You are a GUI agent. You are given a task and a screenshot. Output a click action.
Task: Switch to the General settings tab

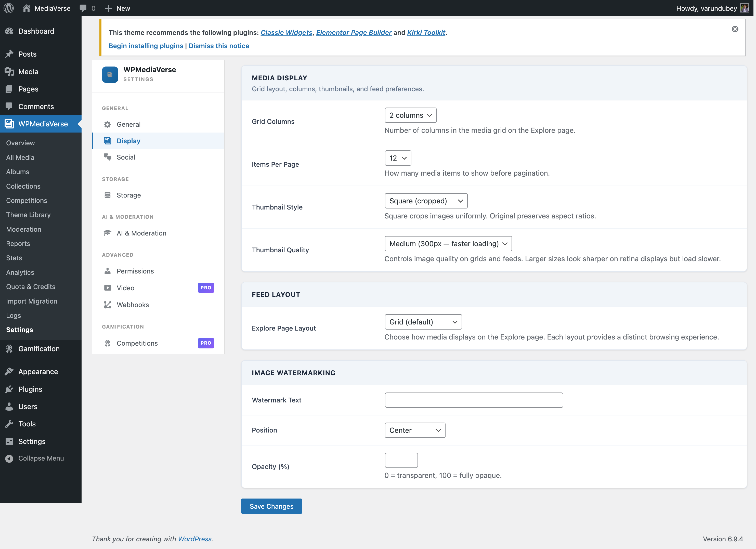tap(129, 124)
